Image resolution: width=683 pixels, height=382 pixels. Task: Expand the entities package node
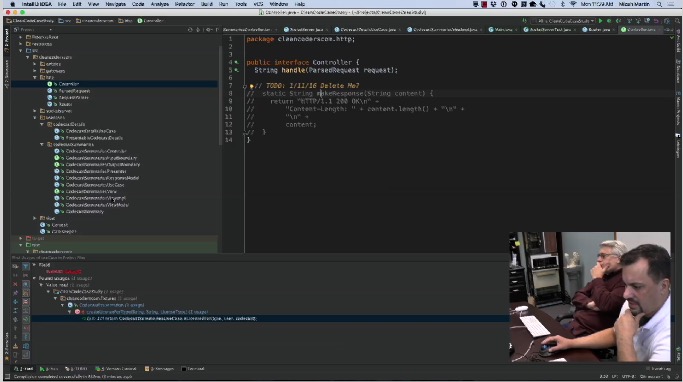(x=35, y=64)
